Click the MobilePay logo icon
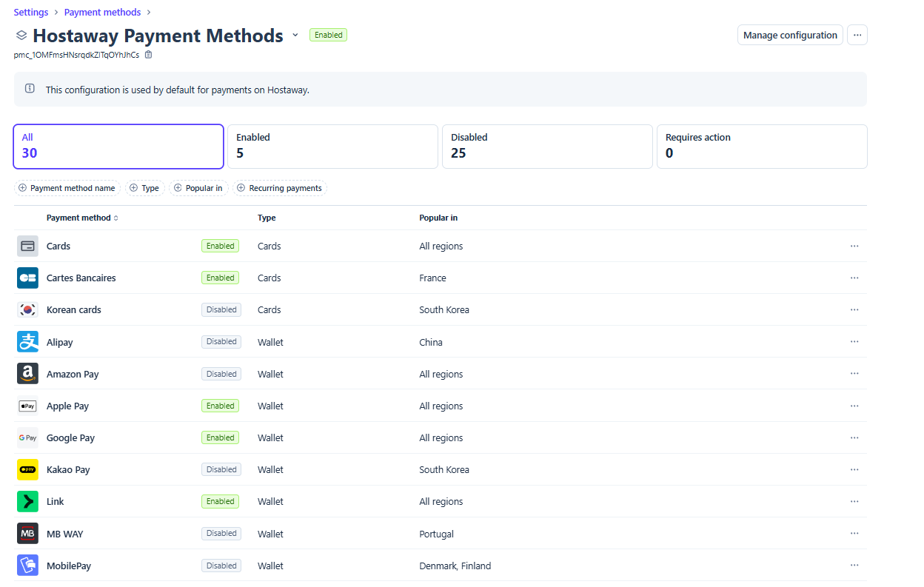Image resolution: width=924 pixels, height=587 pixels. click(27, 566)
